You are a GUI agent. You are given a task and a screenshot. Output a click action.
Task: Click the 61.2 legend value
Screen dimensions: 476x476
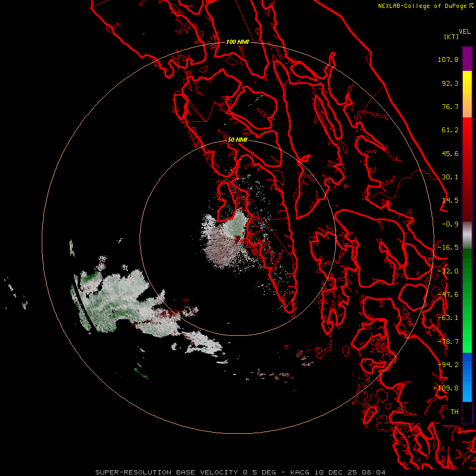[x=450, y=130]
